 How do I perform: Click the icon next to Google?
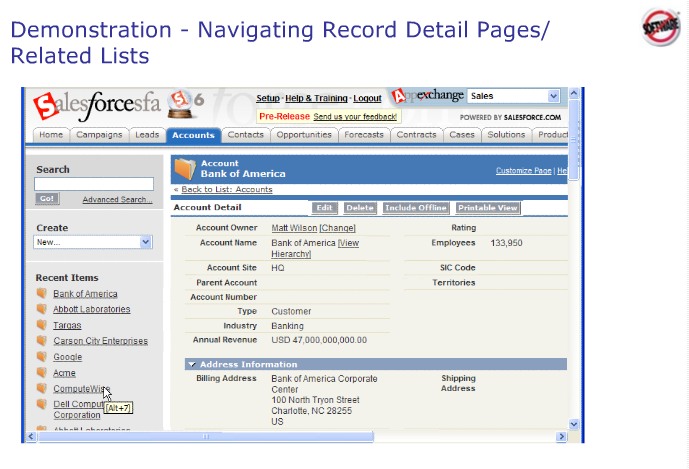click(x=42, y=357)
